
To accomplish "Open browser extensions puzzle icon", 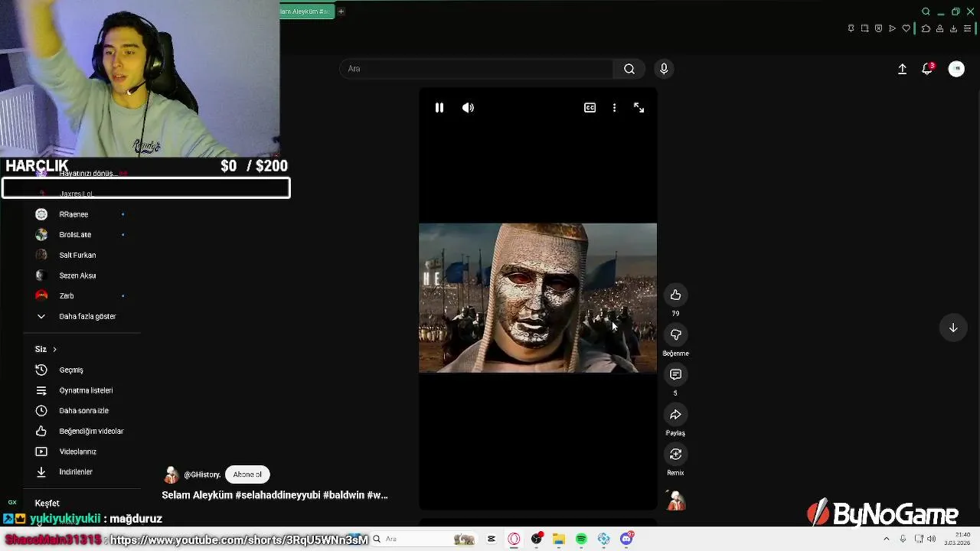I will click(926, 28).
